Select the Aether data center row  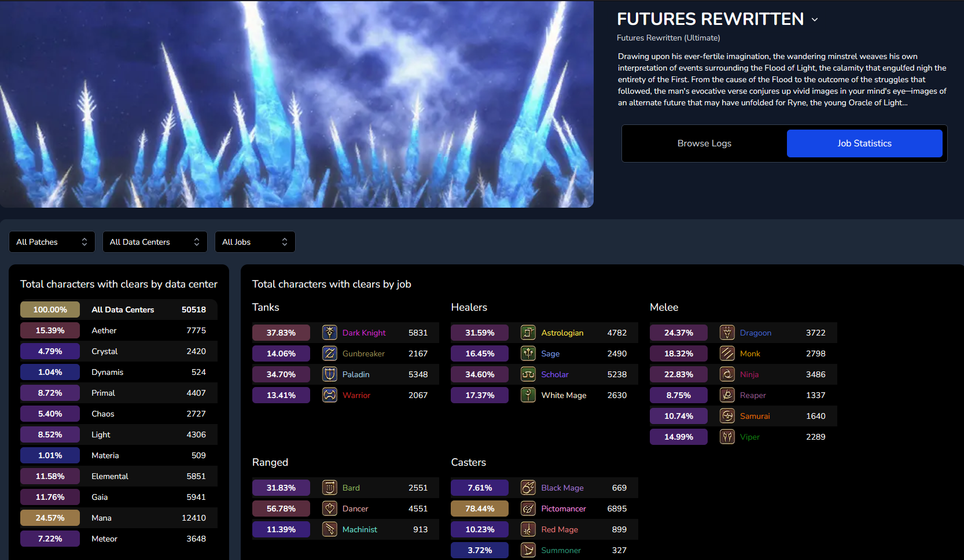click(x=119, y=330)
